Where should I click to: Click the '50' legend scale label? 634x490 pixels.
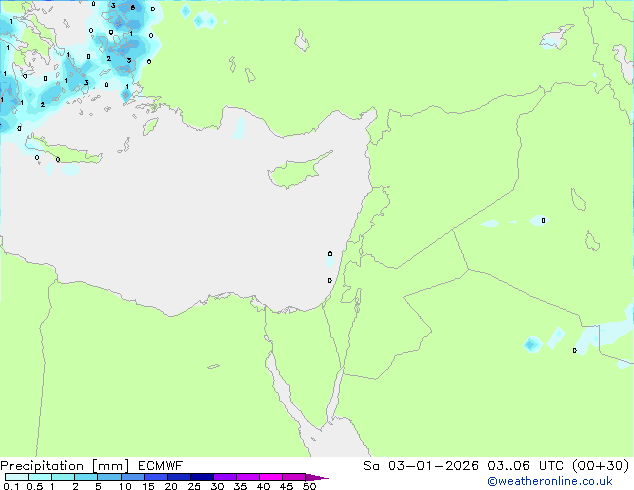pyautogui.click(x=310, y=486)
